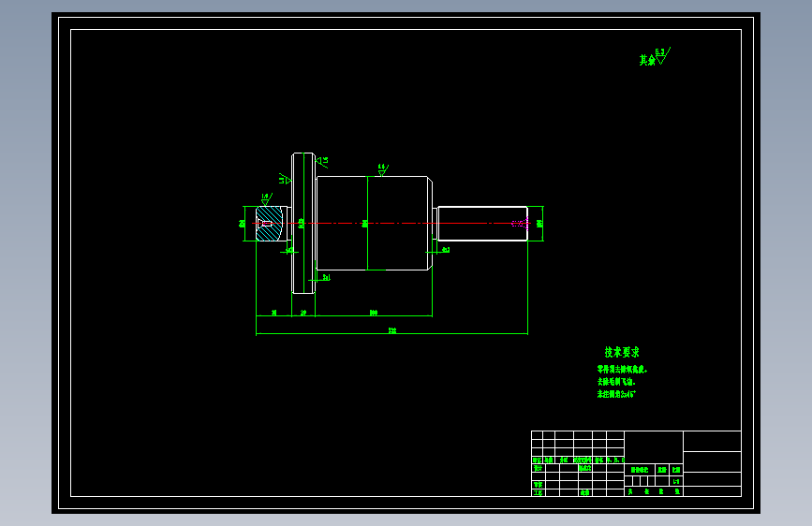812x526 pixels.
Task: Click the 工艺 cell in the title block
Action: pyautogui.click(x=538, y=493)
